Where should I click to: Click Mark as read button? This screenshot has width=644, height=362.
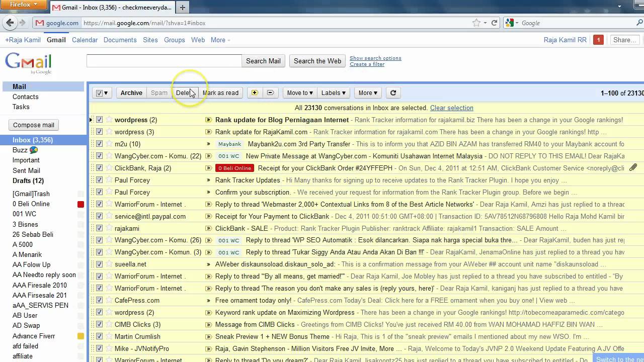220,93
